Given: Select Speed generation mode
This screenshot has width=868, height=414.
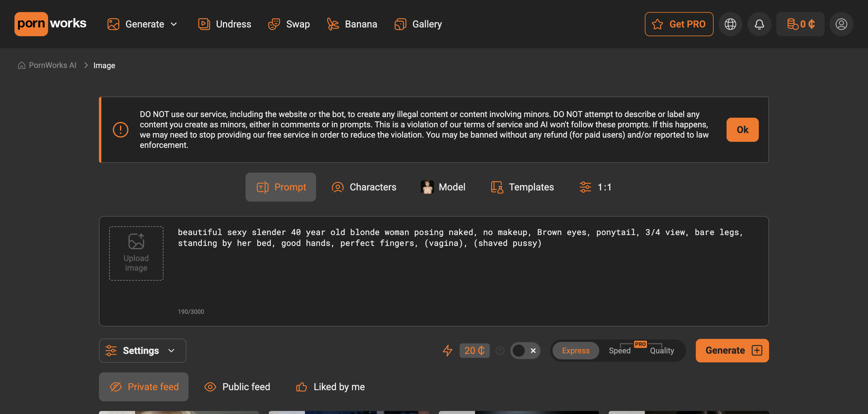Looking at the screenshot, I should coord(619,351).
